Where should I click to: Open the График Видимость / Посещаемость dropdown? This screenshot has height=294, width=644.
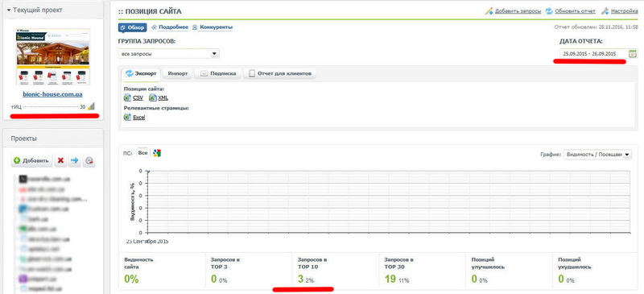(x=598, y=154)
